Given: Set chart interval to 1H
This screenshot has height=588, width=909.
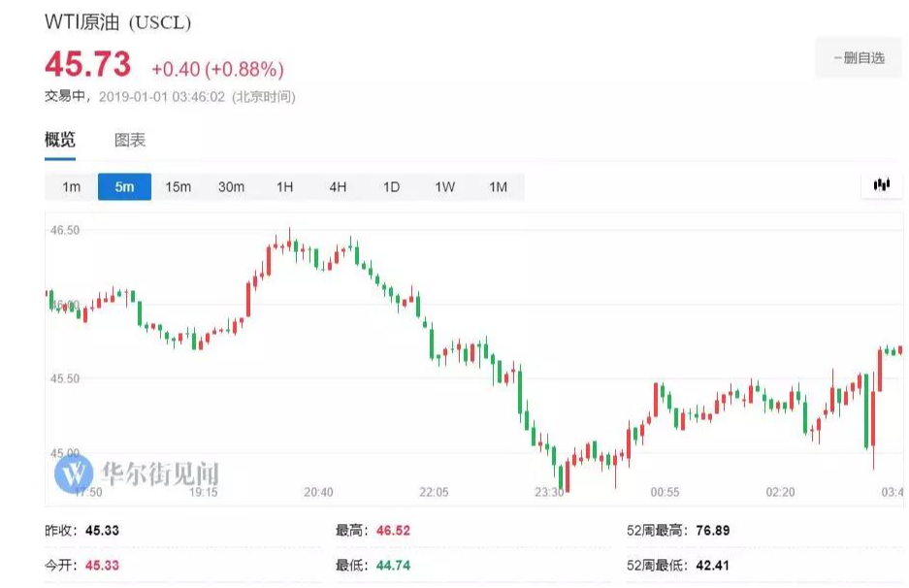Looking at the screenshot, I should tap(284, 186).
